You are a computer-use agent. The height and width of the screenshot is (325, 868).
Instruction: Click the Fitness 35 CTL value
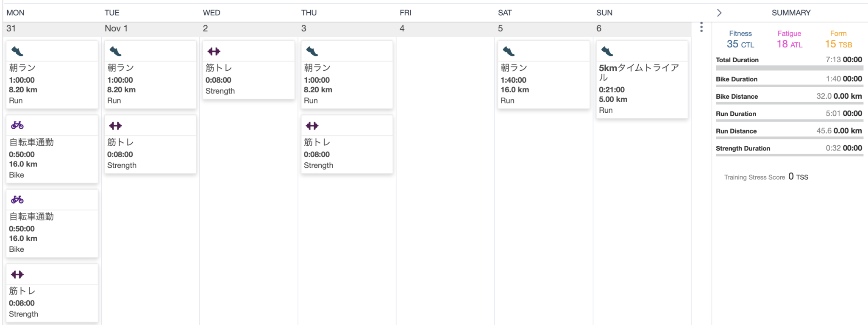click(x=740, y=44)
